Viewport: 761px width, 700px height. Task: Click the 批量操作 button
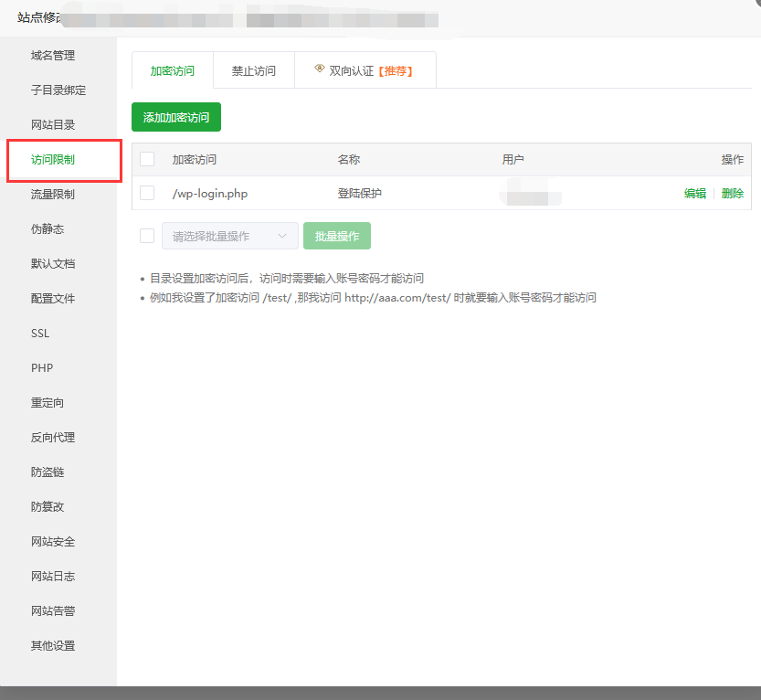[x=336, y=235]
